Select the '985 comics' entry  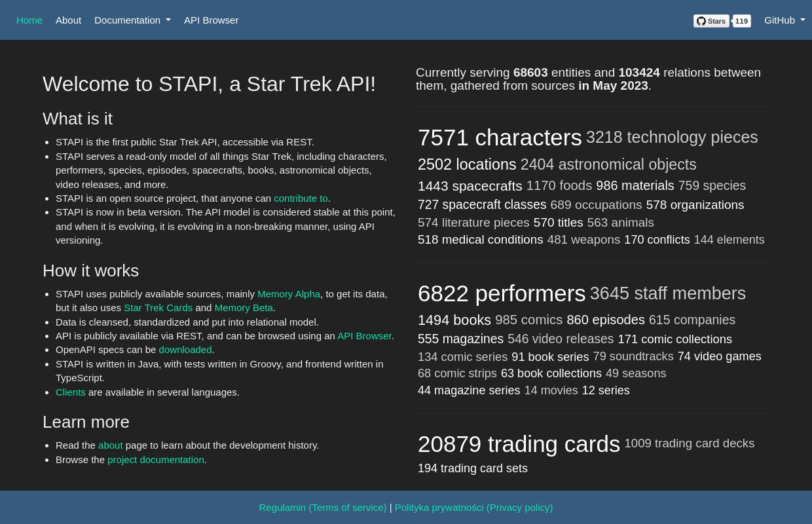(x=529, y=320)
